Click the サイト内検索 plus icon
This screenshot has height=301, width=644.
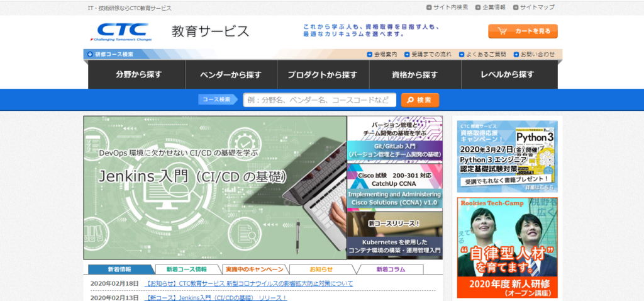pos(429,8)
